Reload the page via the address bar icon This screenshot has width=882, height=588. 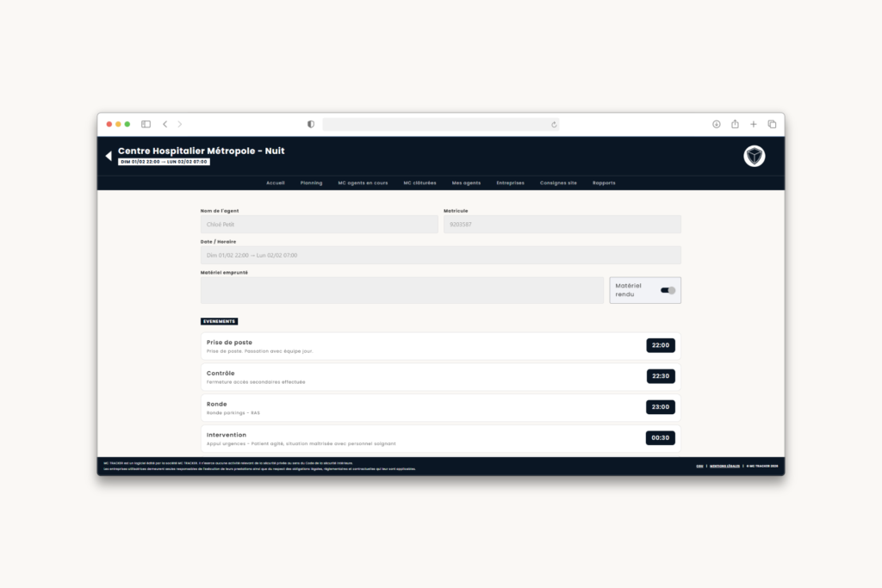pos(554,124)
